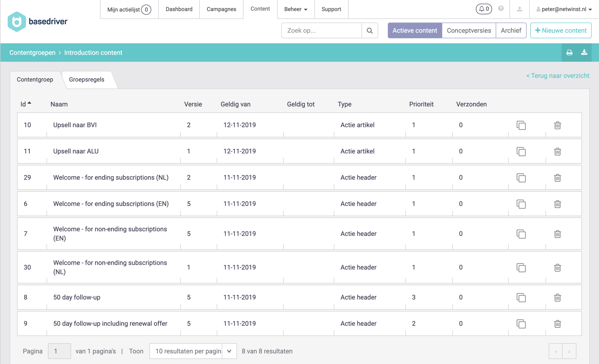Viewport: 599px width, 364px height.
Task: Delete the Upsell naar ALU row
Action: tap(557, 151)
